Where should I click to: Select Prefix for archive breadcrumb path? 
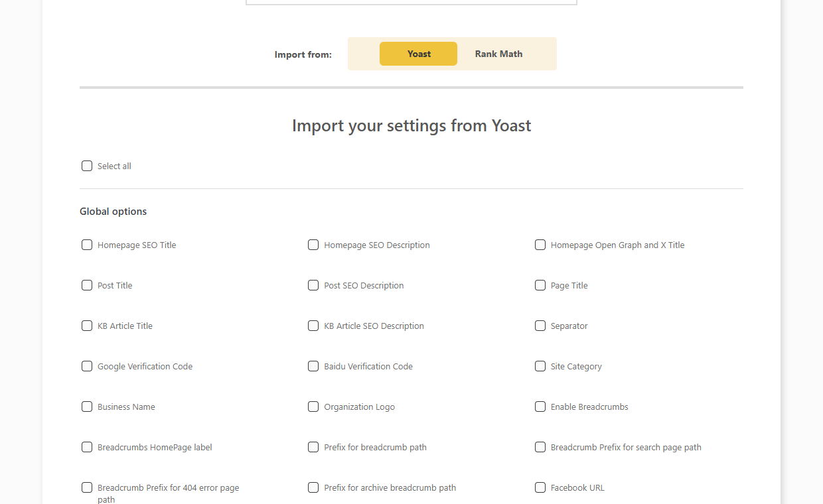pyautogui.click(x=313, y=487)
